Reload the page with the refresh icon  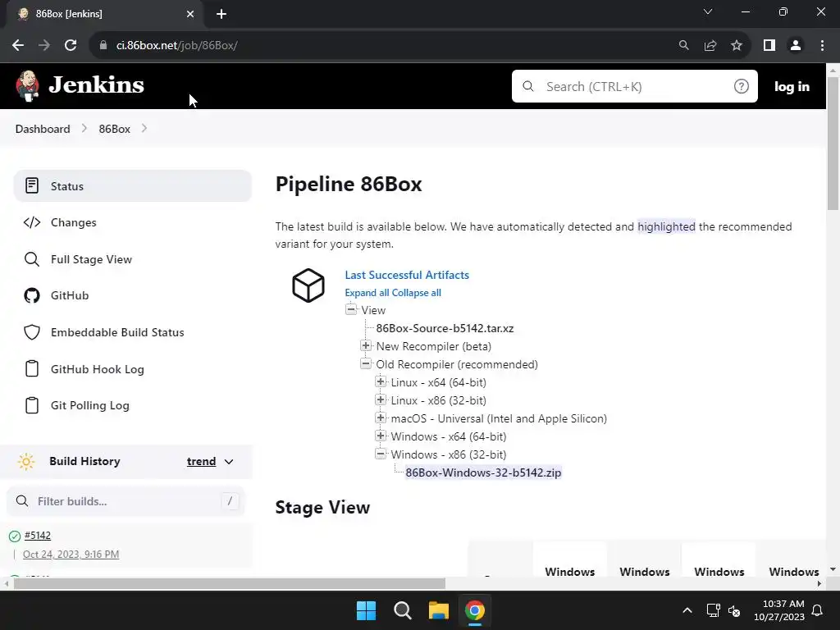point(71,46)
